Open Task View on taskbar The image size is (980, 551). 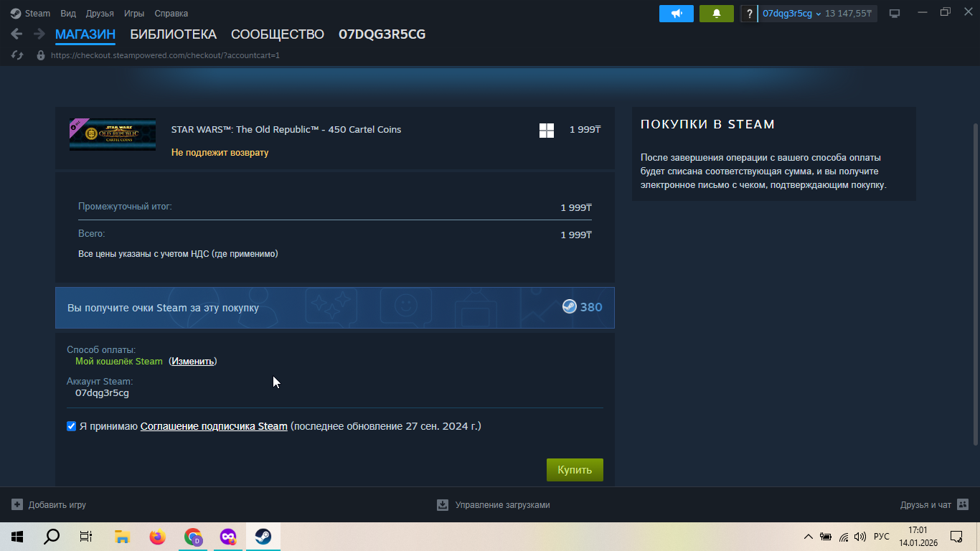[x=86, y=537]
